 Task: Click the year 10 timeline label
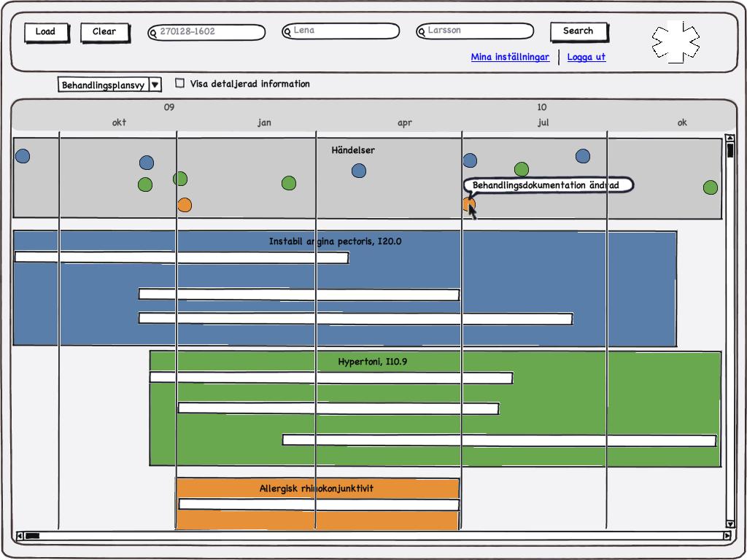pyautogui.click(x=542, y=107)
